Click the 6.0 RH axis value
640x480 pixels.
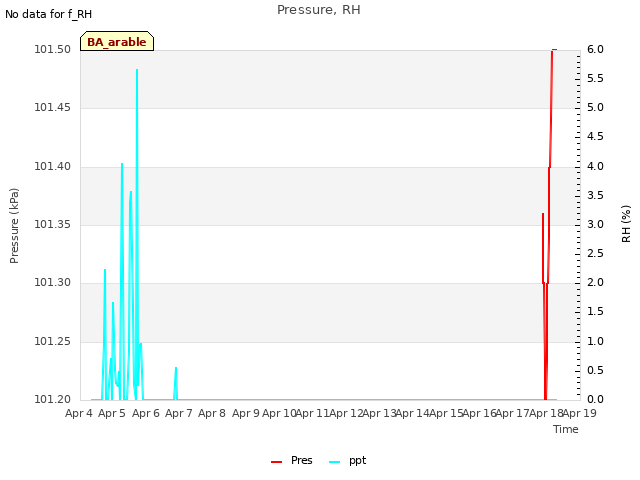pos(595,49)
